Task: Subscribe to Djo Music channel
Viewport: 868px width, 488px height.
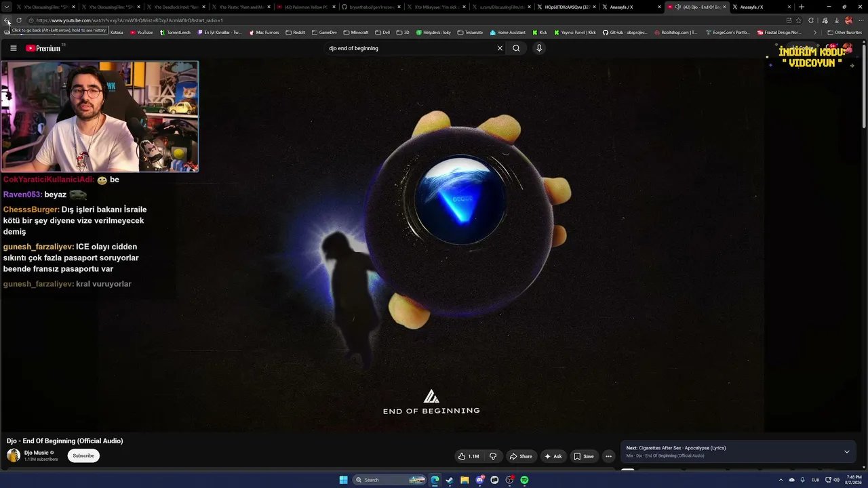Action: tap(83, 455)
